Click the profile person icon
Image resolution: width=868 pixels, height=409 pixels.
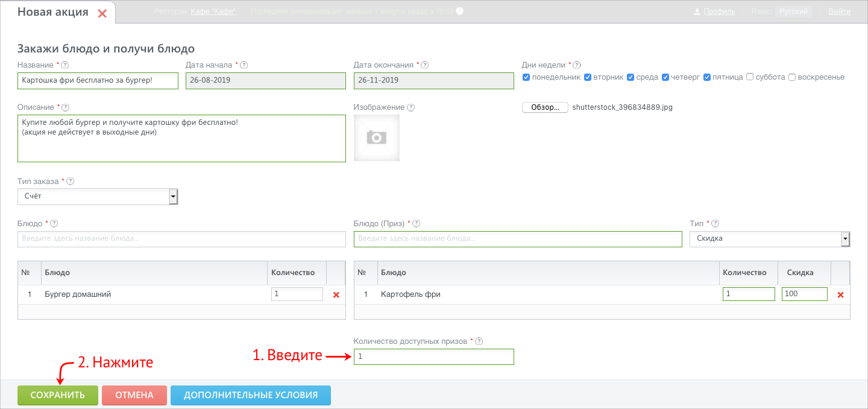coord(697,11)
